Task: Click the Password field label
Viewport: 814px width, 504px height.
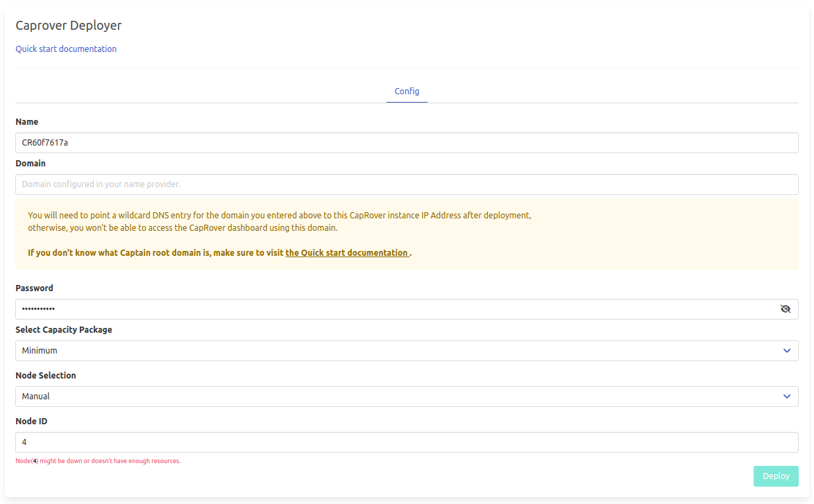Action: (x=34, y=288)
